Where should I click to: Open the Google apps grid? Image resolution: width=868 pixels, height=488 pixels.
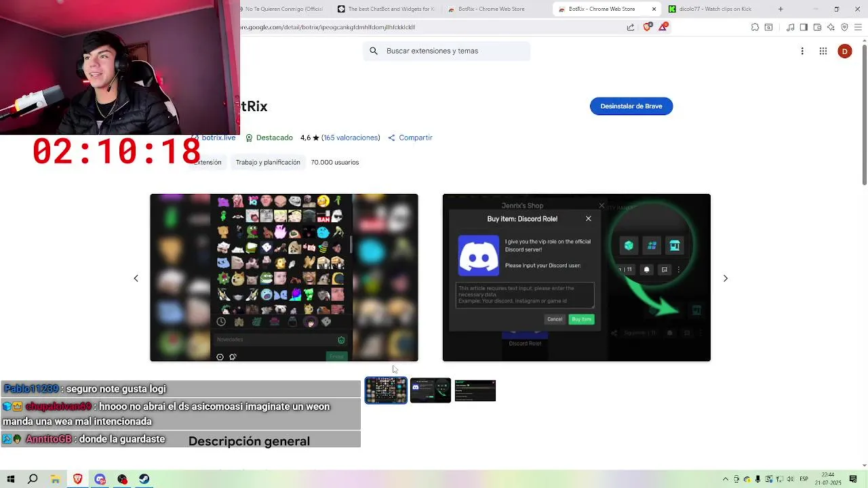823,52
